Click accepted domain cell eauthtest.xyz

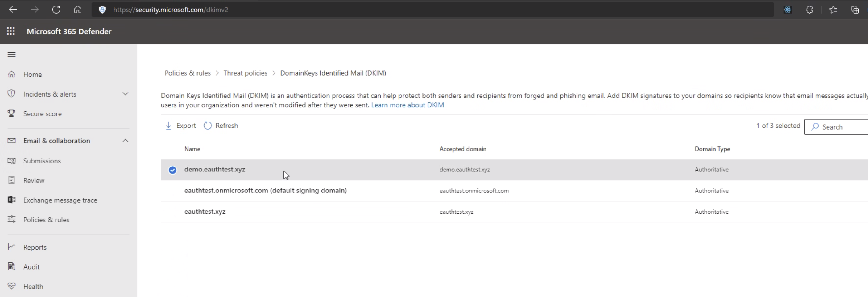point(456,212)
